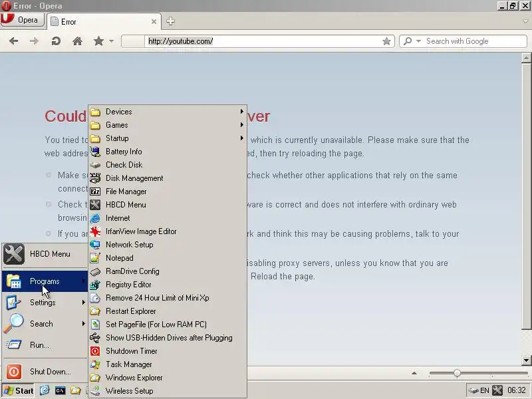Click Run... in Start menu
Screen dimensions: 532x399
tap(45, 345)
